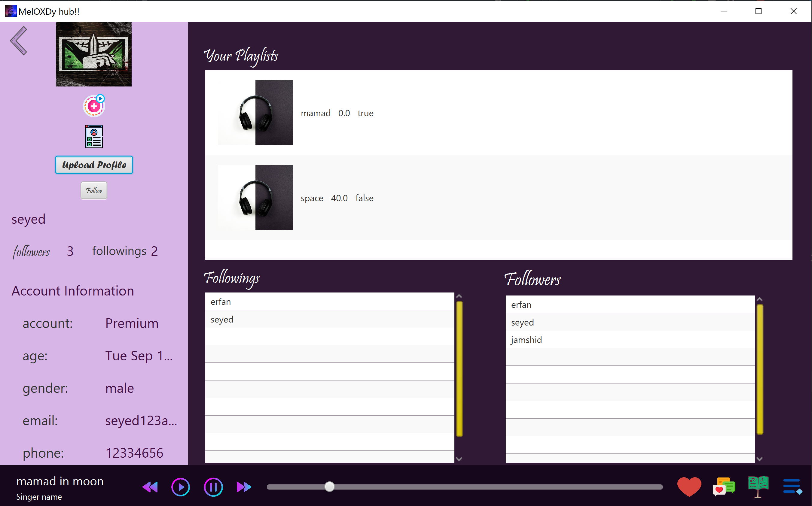This screenshot has height=506, width=812.
Task: Open the profile details card icon
Action: point(94,137)
